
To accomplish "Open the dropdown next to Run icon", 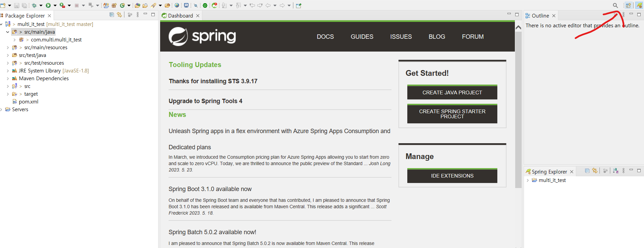I will [55, 5].
